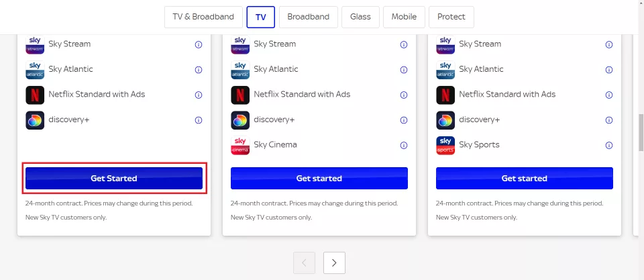644x280 pixels.
Task: Show info for third card's Netflix Standard
Action: point(609,95)
